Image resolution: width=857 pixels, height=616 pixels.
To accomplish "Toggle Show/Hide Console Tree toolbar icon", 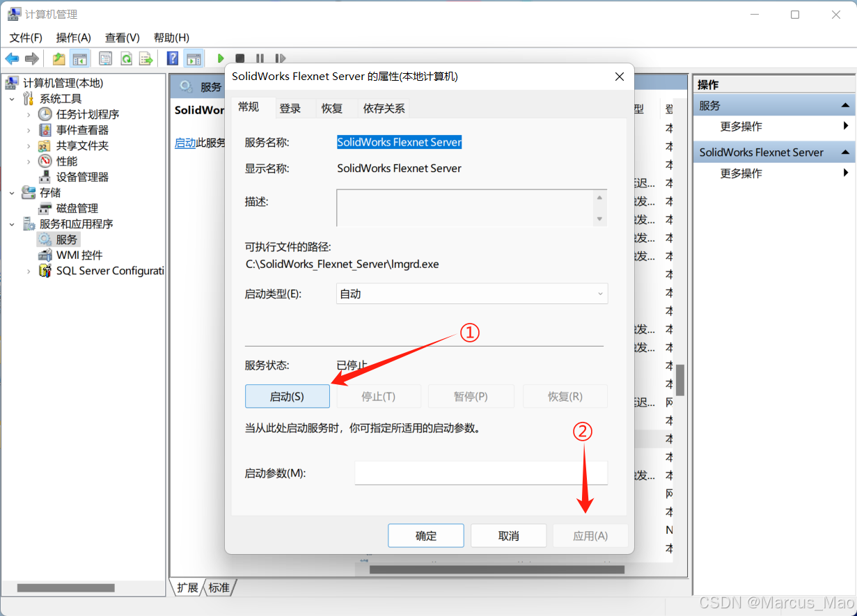I will tap(80, 58).
